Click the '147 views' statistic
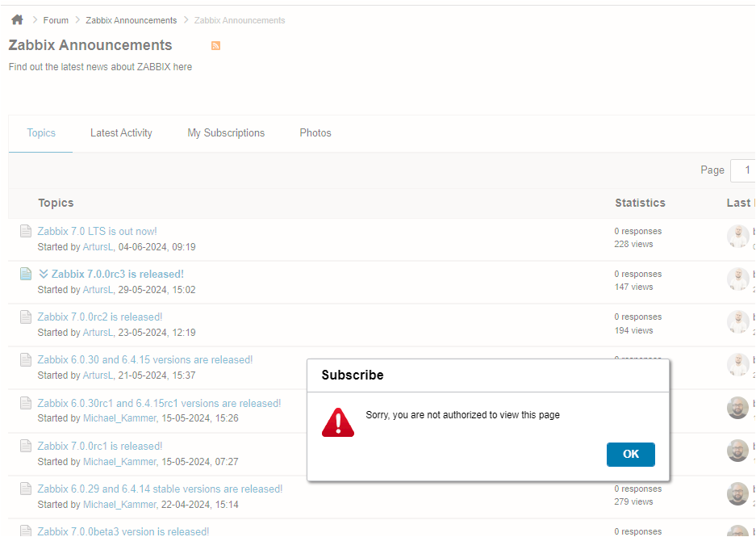 coord(633,287)
